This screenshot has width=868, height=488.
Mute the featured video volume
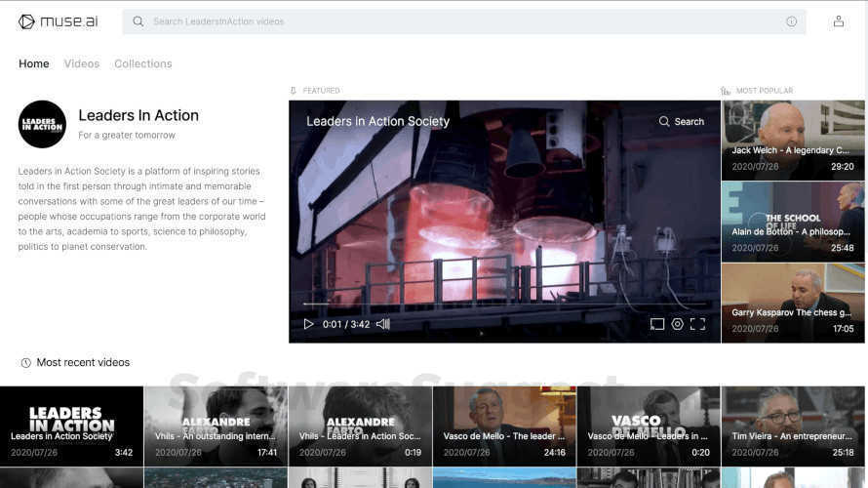(383, 324)
